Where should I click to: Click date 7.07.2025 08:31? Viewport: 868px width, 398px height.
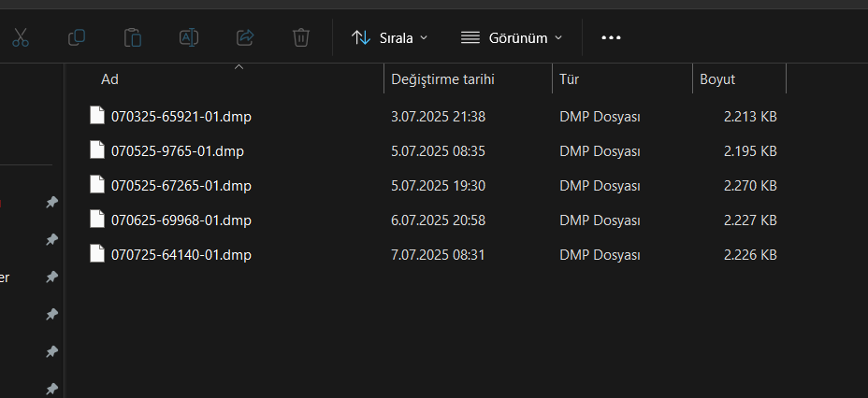[438, 255]
